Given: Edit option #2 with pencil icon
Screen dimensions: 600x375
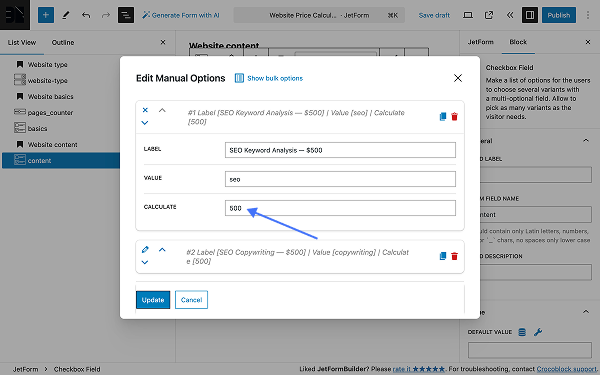Looking at the screenshot, I should 145,250.
